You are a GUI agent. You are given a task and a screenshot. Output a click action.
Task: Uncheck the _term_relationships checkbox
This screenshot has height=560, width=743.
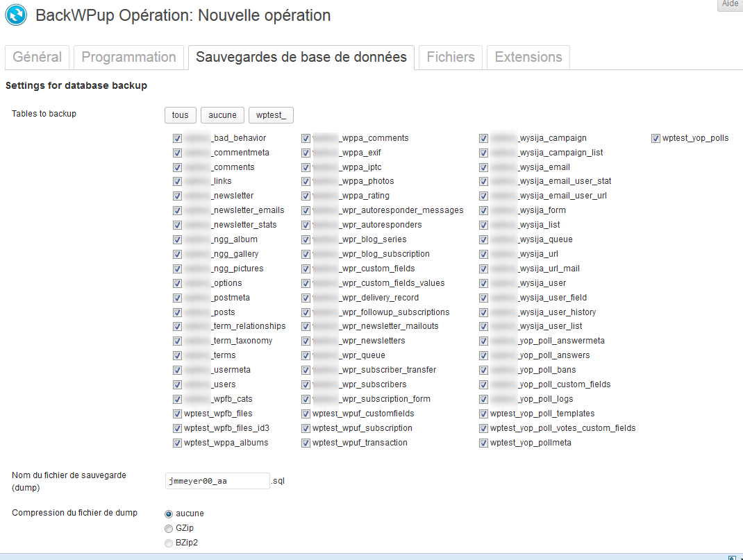point(177,327)
